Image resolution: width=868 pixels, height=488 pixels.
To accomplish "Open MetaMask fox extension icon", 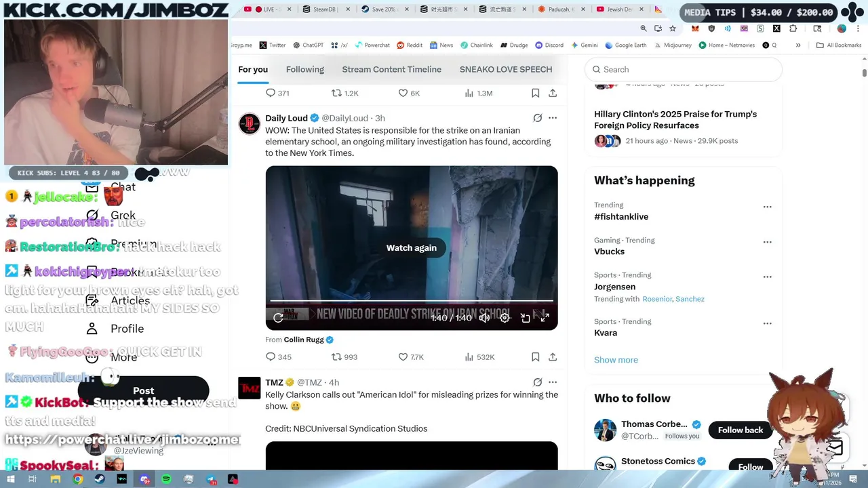I will (695, 28).
